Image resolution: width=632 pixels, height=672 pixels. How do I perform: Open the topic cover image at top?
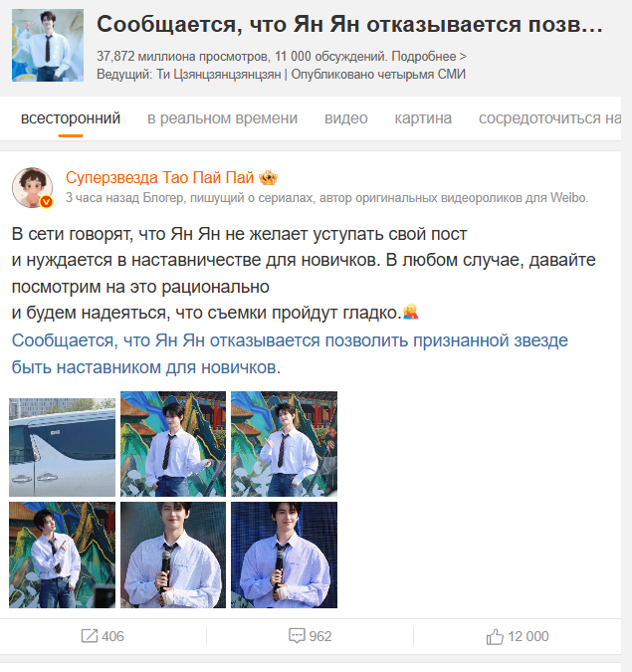48,46
